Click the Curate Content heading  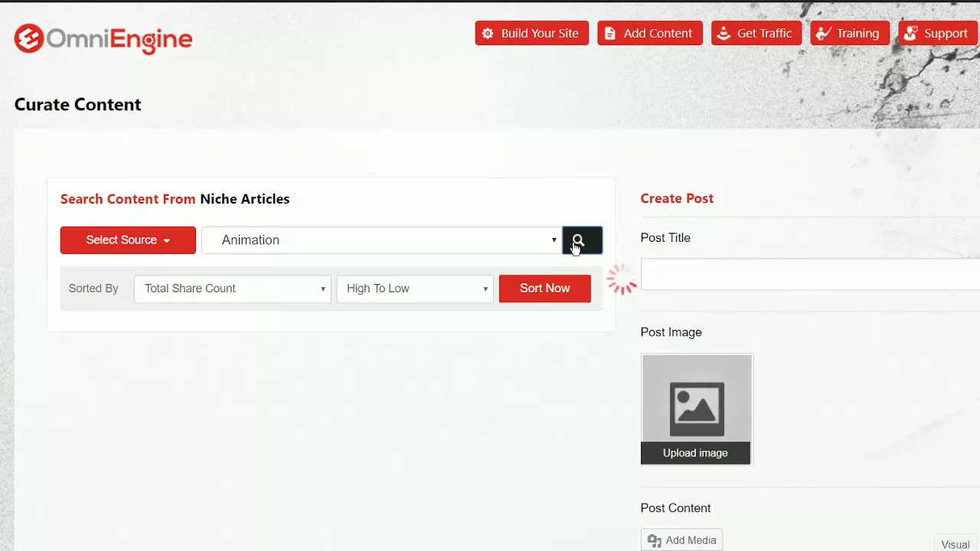click(77, 105)
